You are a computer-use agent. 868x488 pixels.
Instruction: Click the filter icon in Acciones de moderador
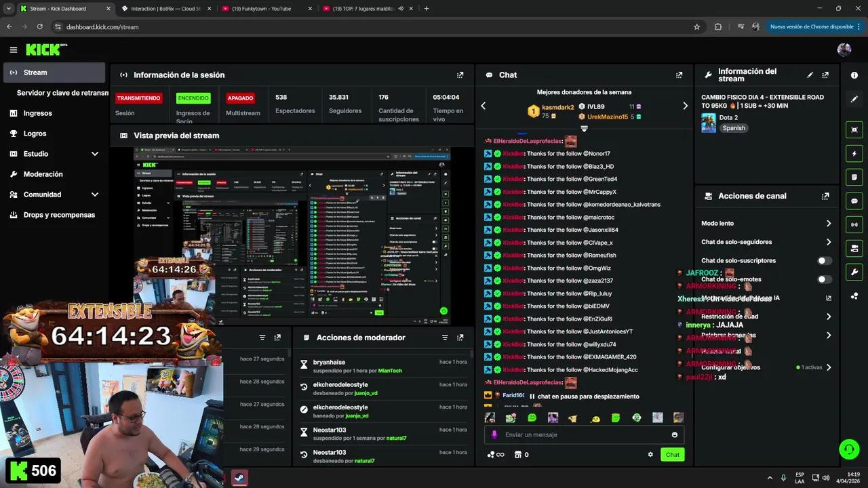pyautogui.click(x=445, y=337)
